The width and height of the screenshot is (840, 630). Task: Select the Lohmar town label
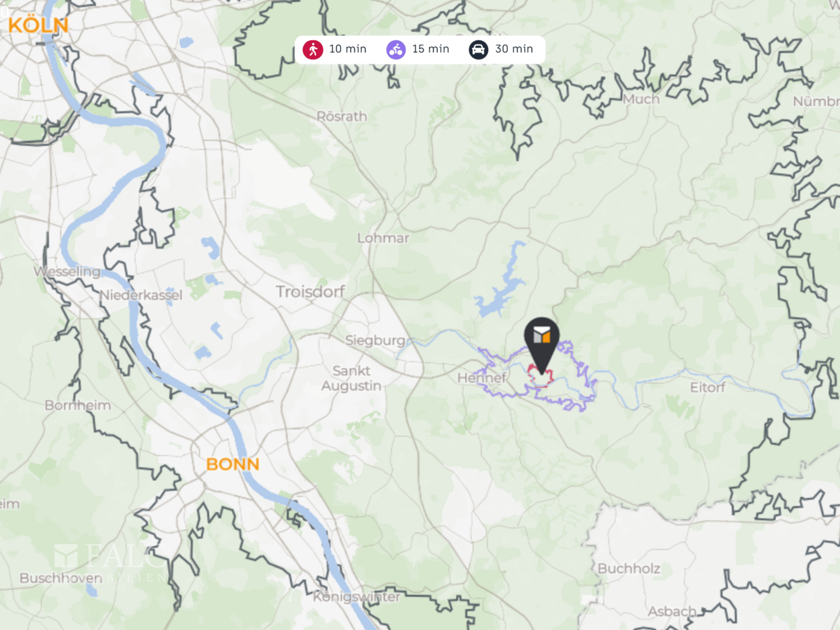pos(383,238)
